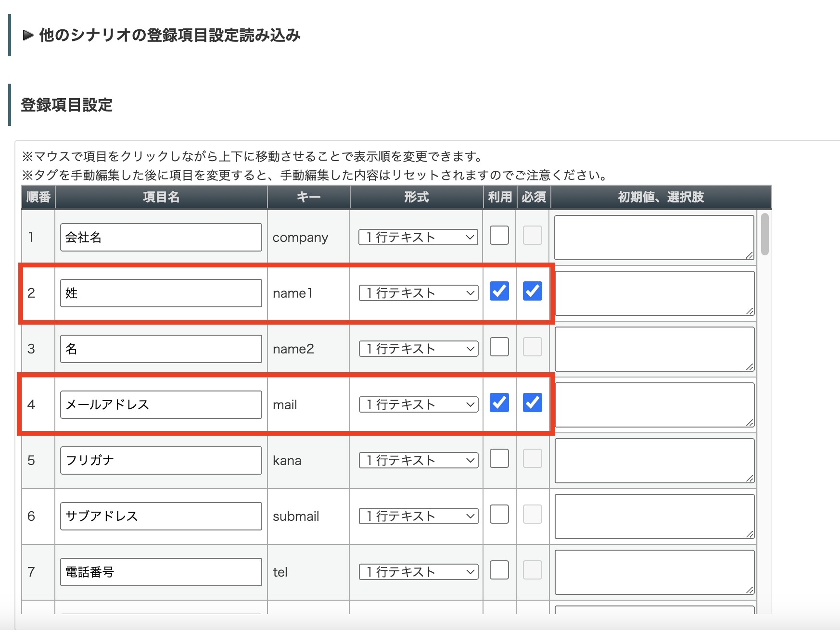Open 形式 dropdown for mail row

[x=418, y=404]
